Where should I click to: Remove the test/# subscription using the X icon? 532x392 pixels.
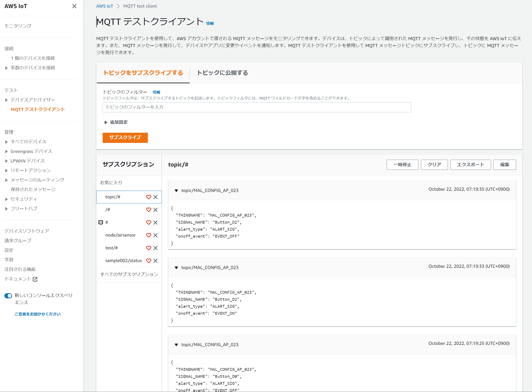156,248
